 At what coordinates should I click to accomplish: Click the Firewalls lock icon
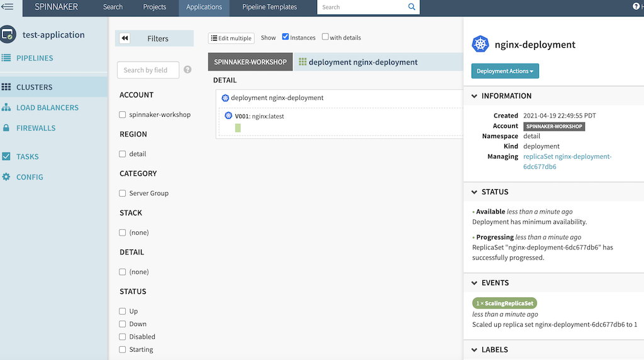click(6, 128)
